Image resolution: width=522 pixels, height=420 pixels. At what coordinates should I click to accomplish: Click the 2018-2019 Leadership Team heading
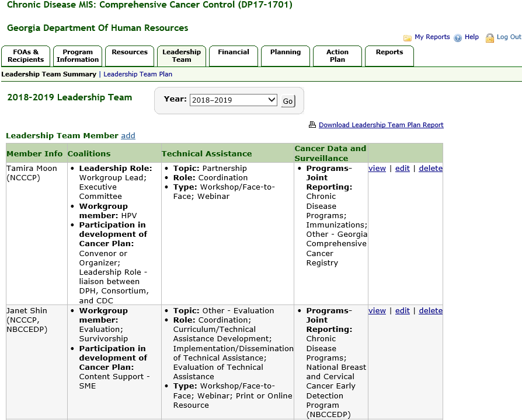point(69,97)
